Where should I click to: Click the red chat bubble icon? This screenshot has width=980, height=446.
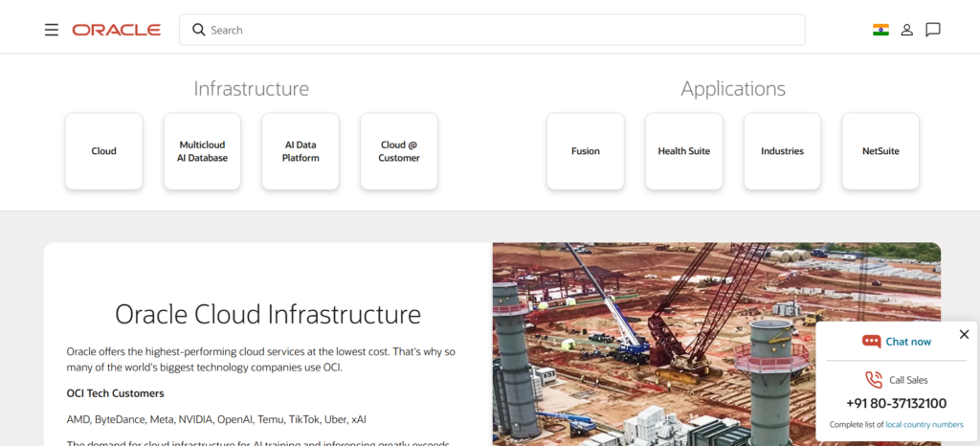[x=871, y=341]
